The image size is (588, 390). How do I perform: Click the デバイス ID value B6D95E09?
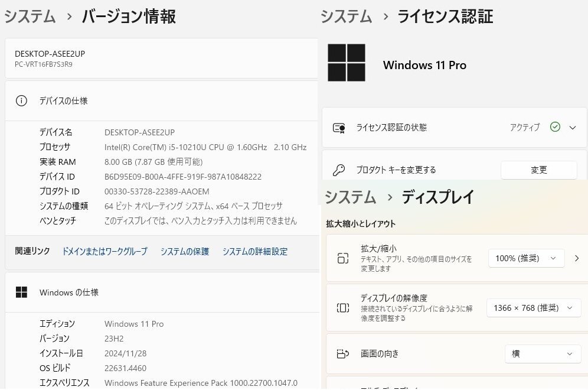coord(183,177)
